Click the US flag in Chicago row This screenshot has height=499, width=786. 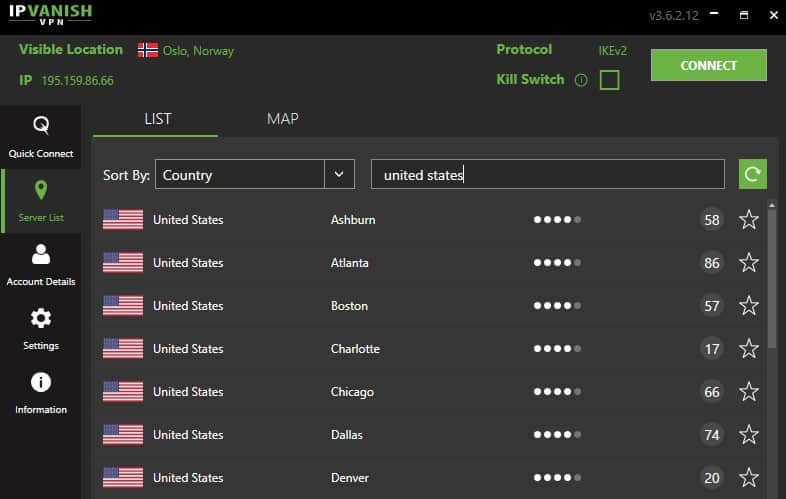tap(123, 392)
